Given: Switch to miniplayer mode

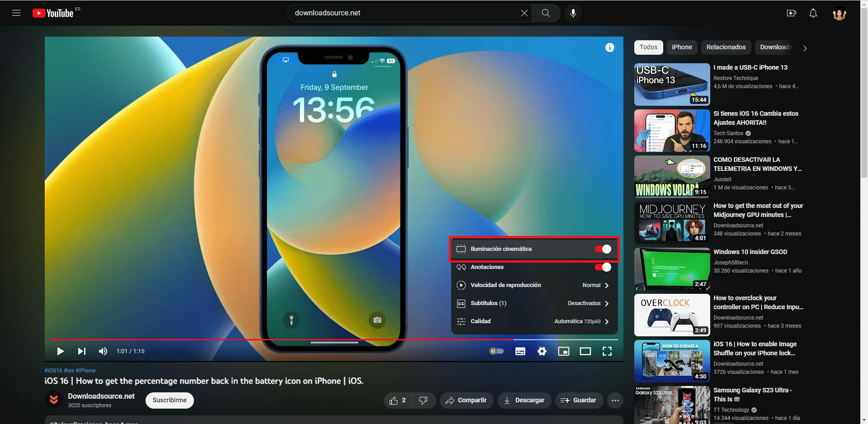Looking at the screenshot, I should [564, 351].
